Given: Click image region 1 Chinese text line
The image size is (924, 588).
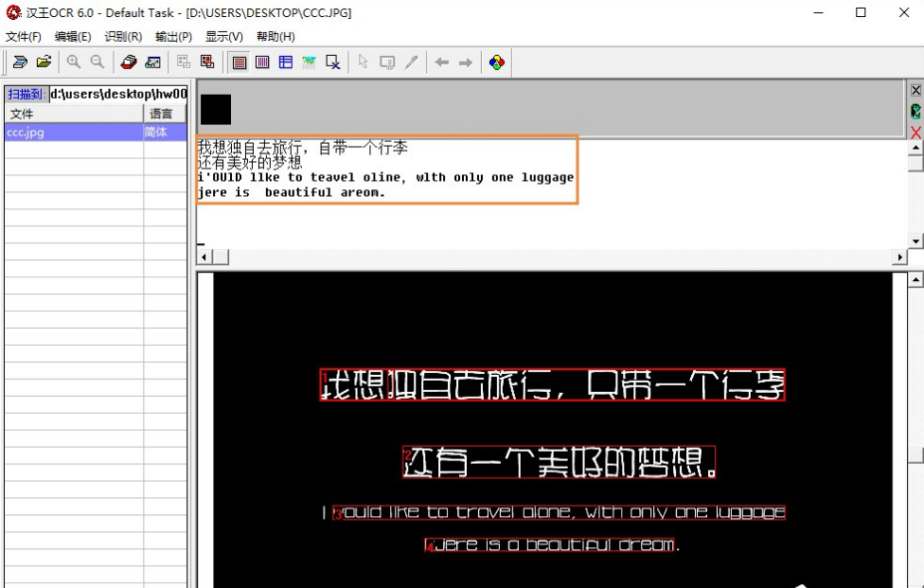Looking at the screenshot, I should [552, 384].
